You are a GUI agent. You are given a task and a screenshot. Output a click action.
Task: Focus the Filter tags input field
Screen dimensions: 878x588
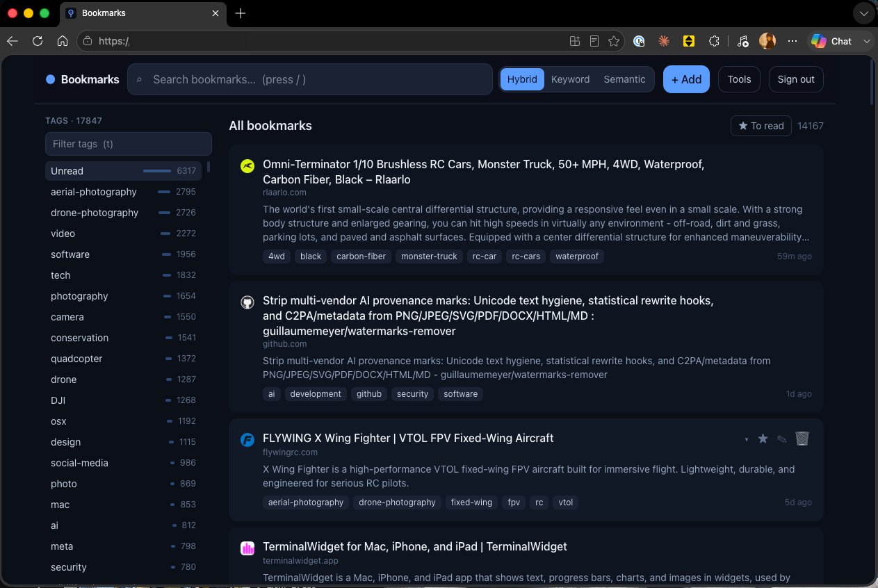[129, 144]
